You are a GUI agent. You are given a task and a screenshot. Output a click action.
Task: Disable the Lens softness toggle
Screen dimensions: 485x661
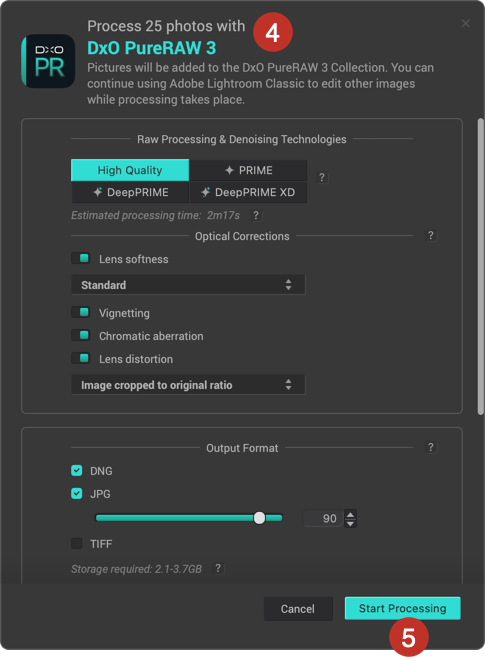81,258
